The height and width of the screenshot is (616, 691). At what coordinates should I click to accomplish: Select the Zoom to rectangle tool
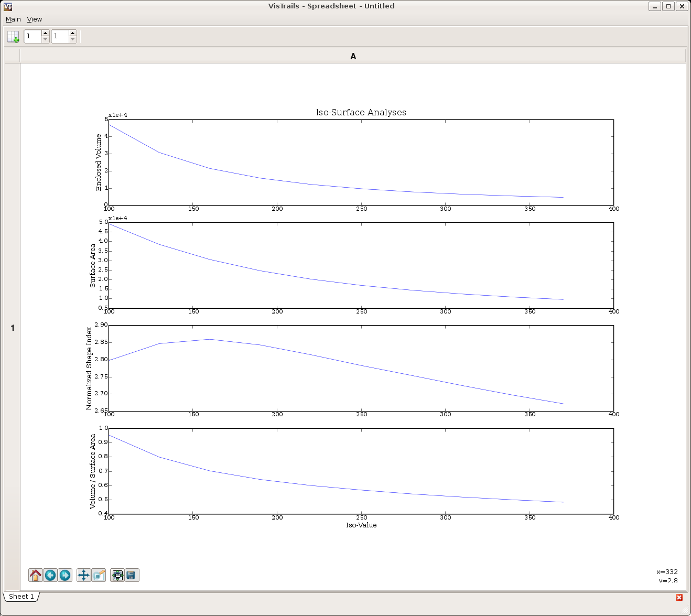point(99,575)
